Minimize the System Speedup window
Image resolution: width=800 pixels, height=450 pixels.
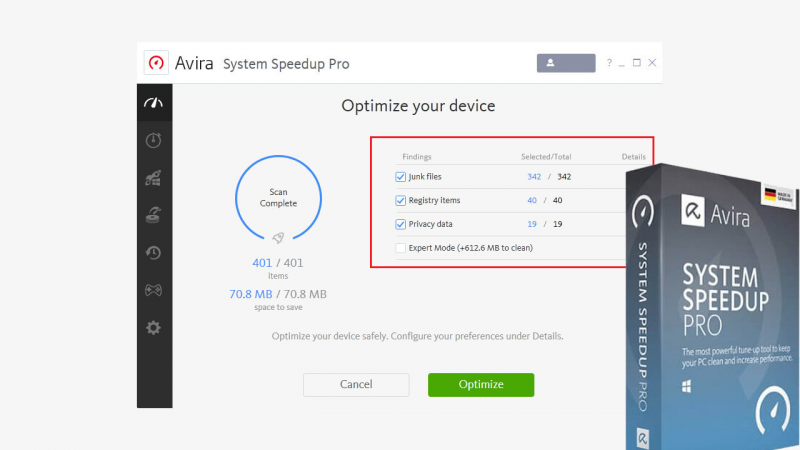[x=621, y=64]
